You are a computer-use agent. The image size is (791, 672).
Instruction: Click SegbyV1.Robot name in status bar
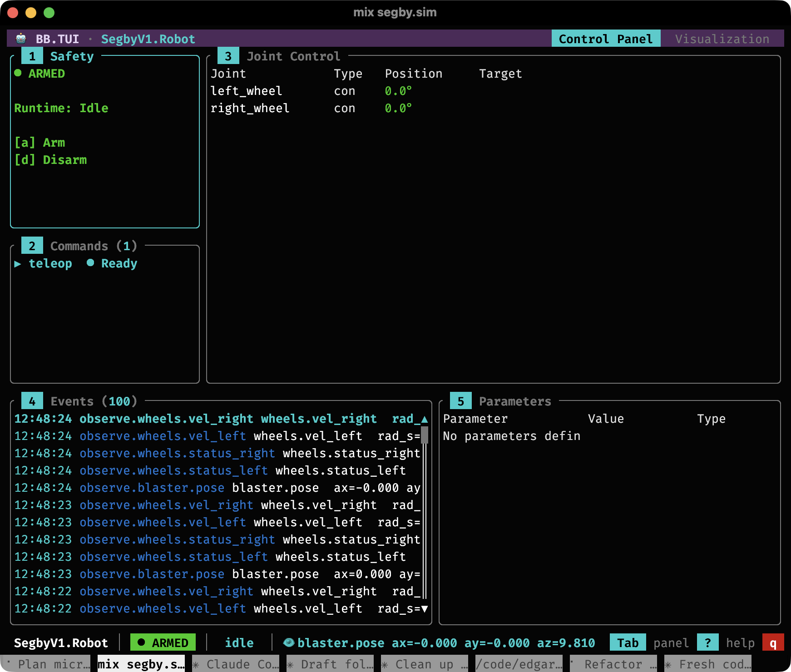[x=61, y=642]
